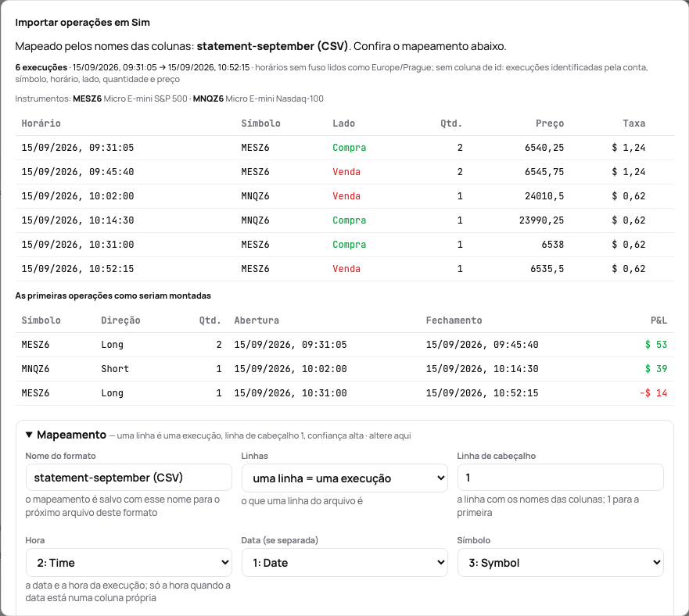Click the Abertura cell showing 10:02:00
Screen dimensions: 689x616
(x=290, y=369)
